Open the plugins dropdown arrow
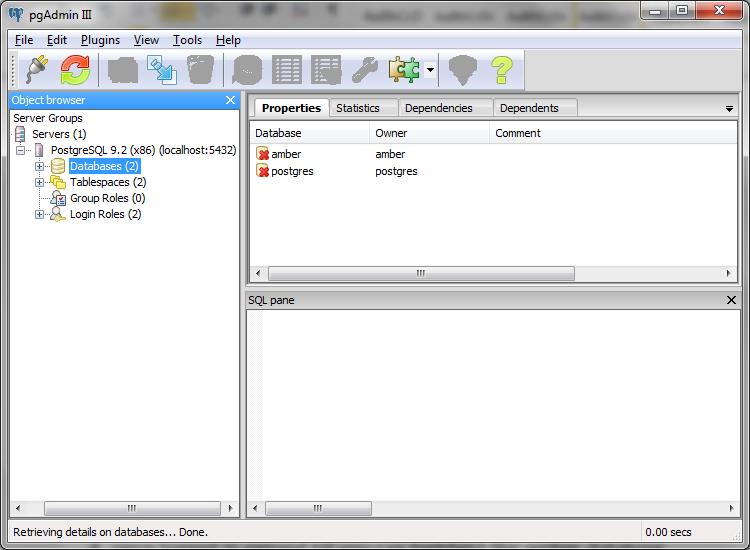The image size is (750, 550). tap(430, 70)
